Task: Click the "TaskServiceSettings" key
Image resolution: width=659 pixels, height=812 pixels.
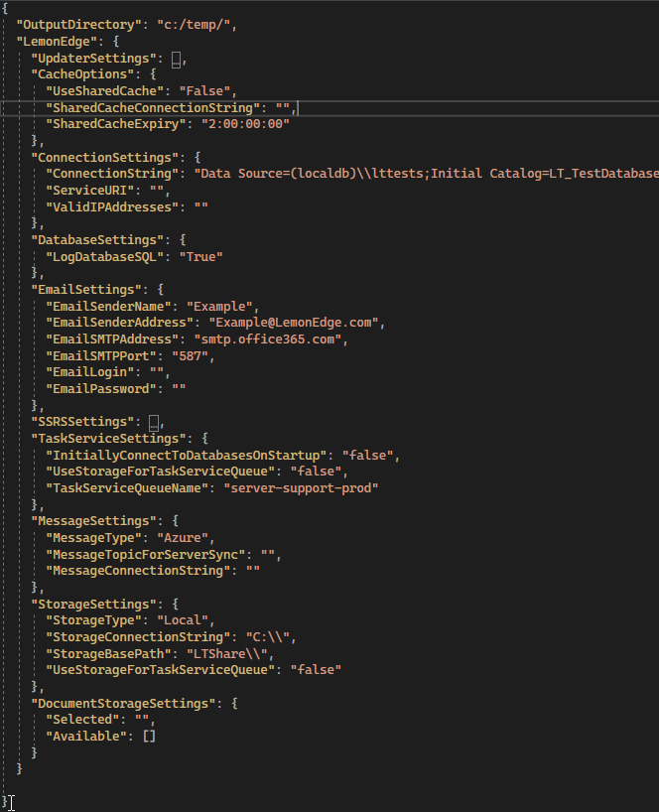Action: tap(109, 439)
